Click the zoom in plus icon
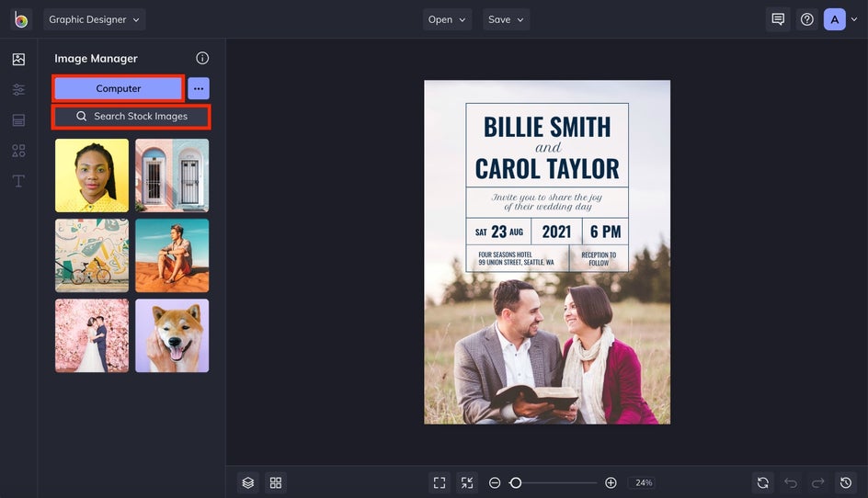Screen dimensions: 868x498 coord(611,482)
